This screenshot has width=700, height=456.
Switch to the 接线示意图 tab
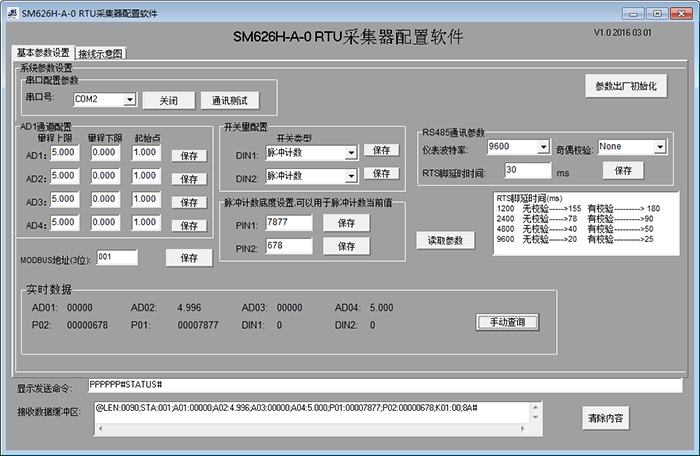[102, 53]
